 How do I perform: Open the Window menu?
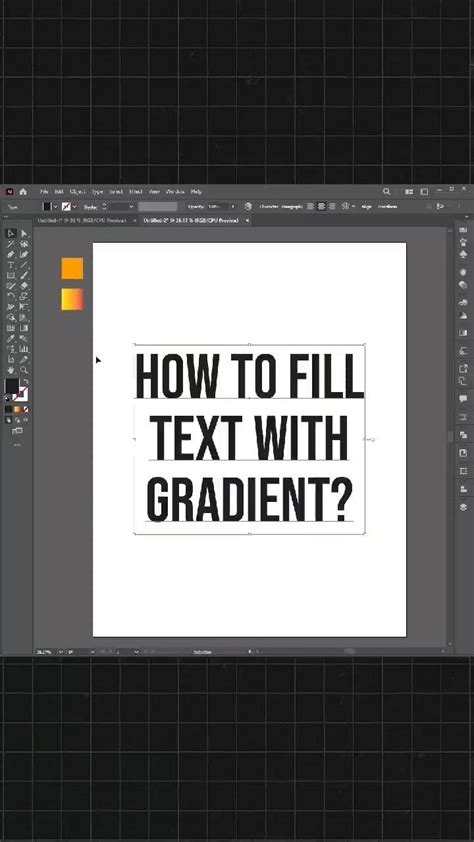point(174,192)
